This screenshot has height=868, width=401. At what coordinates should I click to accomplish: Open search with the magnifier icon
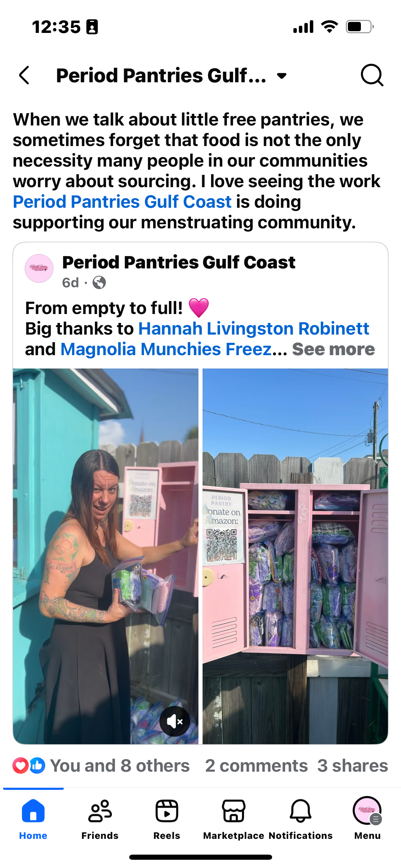click(x=372, y=75)
